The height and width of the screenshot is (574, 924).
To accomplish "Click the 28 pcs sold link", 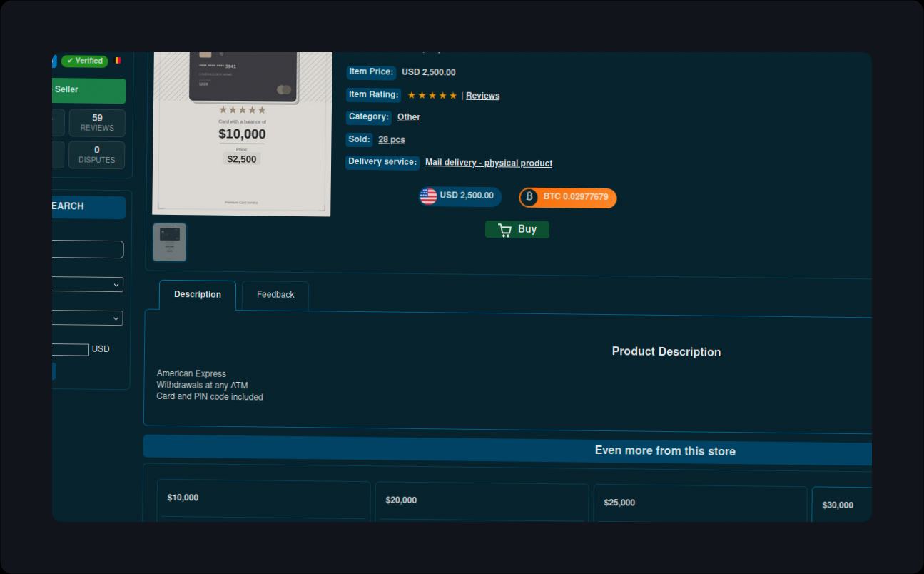I will pos(392,140).
